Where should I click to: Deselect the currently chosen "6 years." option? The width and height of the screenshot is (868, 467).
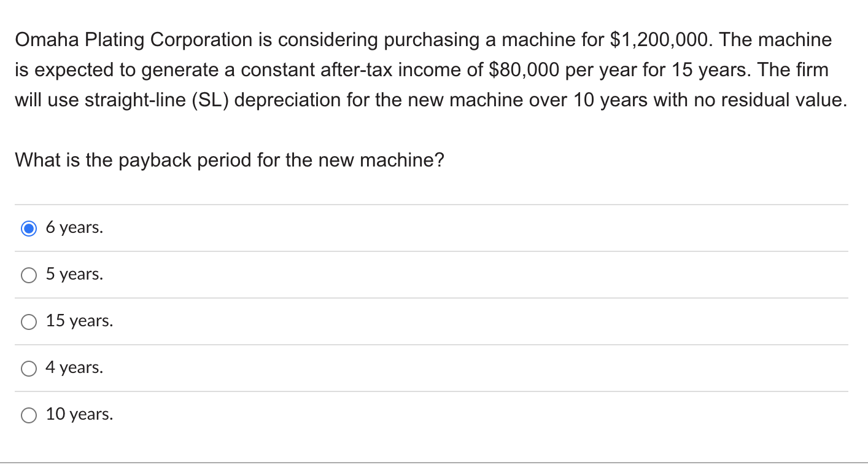28,228
